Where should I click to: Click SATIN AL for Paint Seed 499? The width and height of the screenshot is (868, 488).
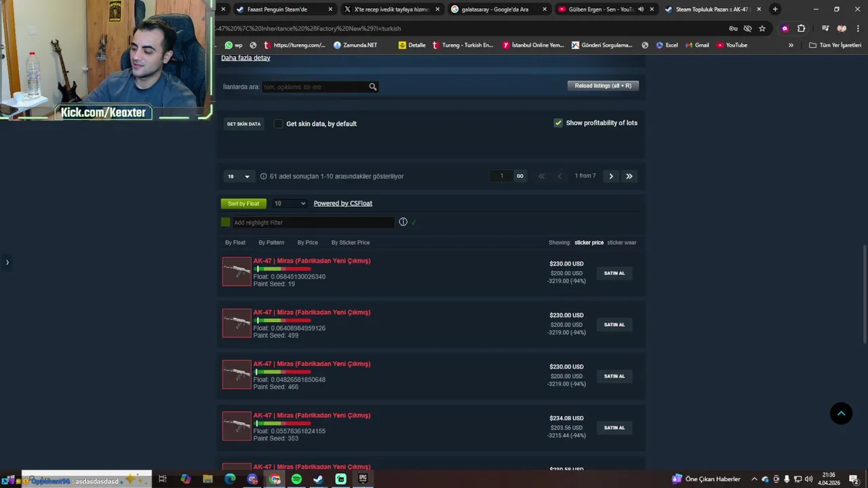coord(614,325)
